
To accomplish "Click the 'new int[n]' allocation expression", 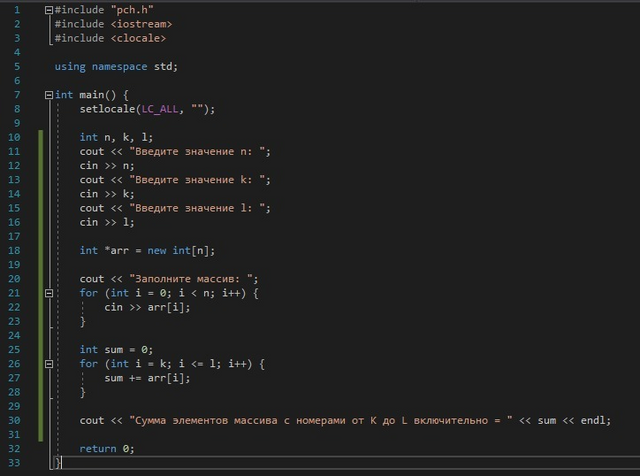I will pos(181,251).
